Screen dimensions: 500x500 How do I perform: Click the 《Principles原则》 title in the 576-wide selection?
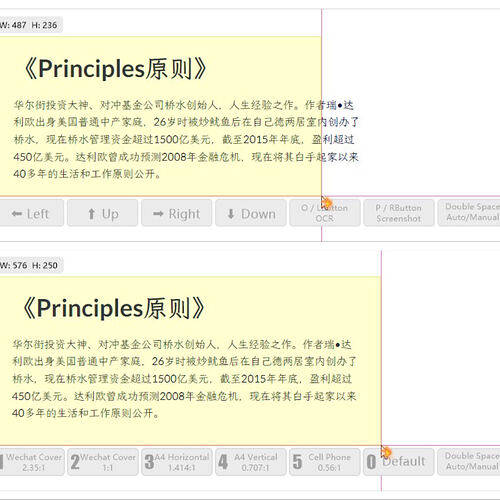pos(114,308)
